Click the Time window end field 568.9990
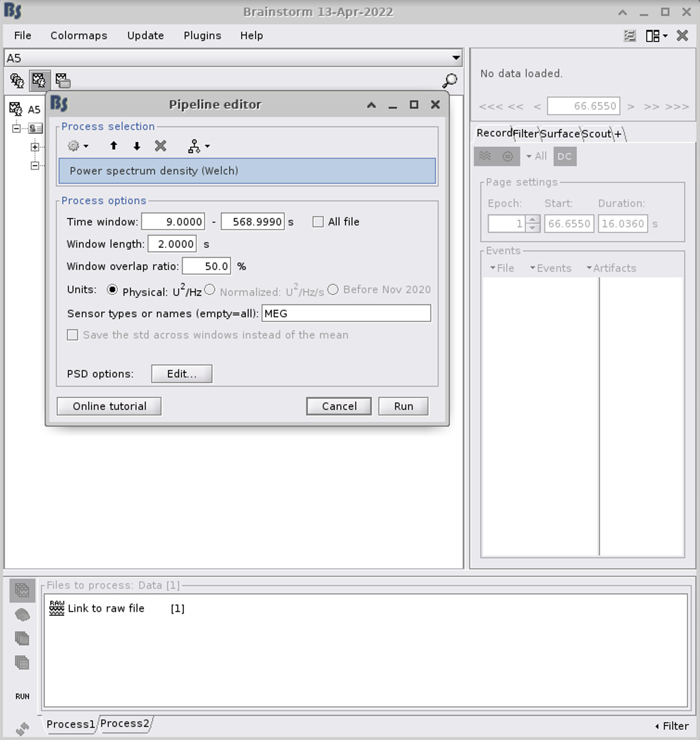Screen dimensions: 700x740 tap(253, 222)
